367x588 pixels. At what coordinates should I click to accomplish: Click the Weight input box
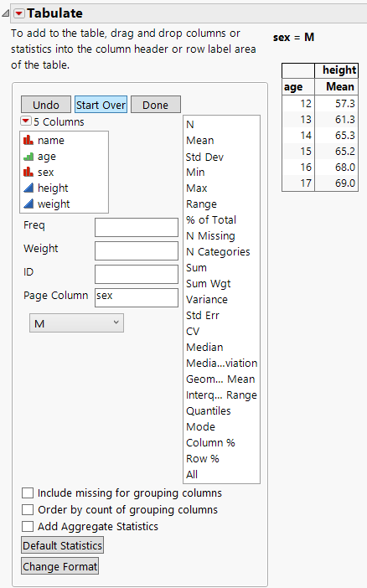point(137,251)
